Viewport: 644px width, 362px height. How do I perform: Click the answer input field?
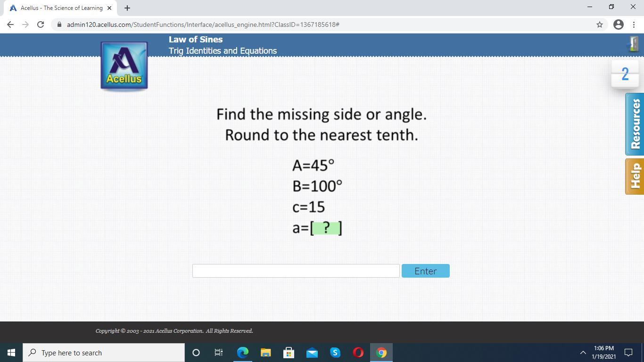[x=296, y=271]
